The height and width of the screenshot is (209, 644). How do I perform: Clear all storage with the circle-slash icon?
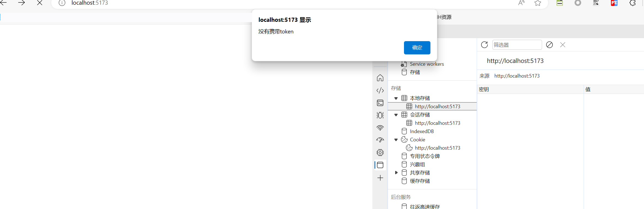pyautogui.click(x=549, y=45)
